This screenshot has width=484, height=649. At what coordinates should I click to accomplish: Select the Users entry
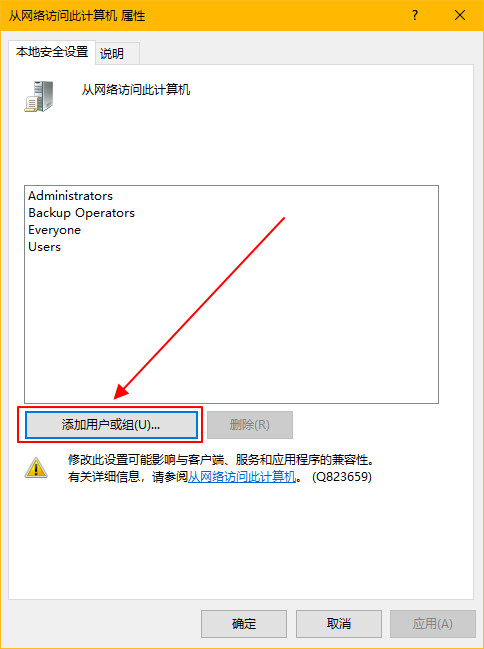coord(44,247)
